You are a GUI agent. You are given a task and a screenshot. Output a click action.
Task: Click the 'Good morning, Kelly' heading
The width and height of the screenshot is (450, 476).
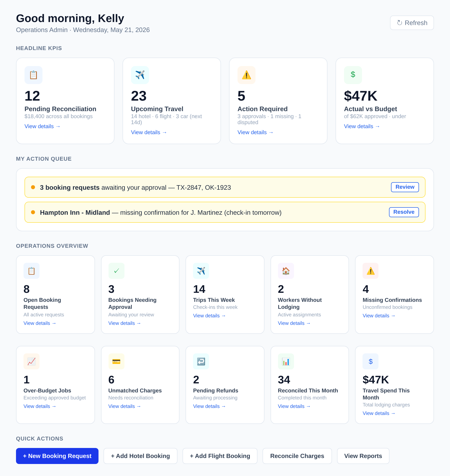click(x=70, y=18)
